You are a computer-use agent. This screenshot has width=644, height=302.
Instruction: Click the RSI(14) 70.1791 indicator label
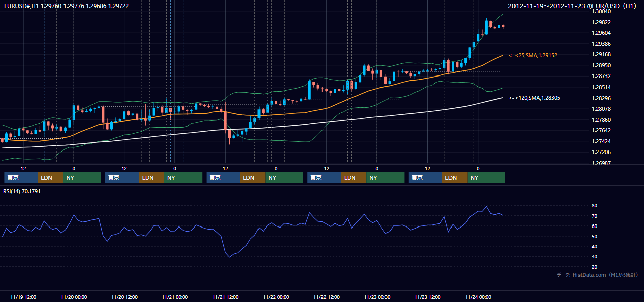click(x=22, y=191)
